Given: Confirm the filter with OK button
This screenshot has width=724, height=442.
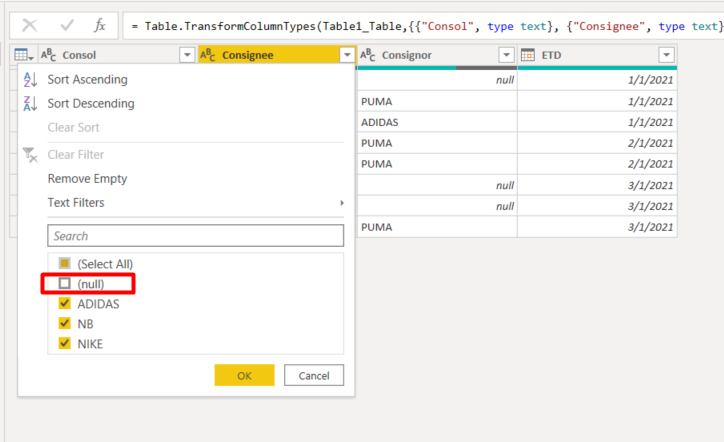Looking at the screenshot, I should pyautogui.click(x=244, y=375).
